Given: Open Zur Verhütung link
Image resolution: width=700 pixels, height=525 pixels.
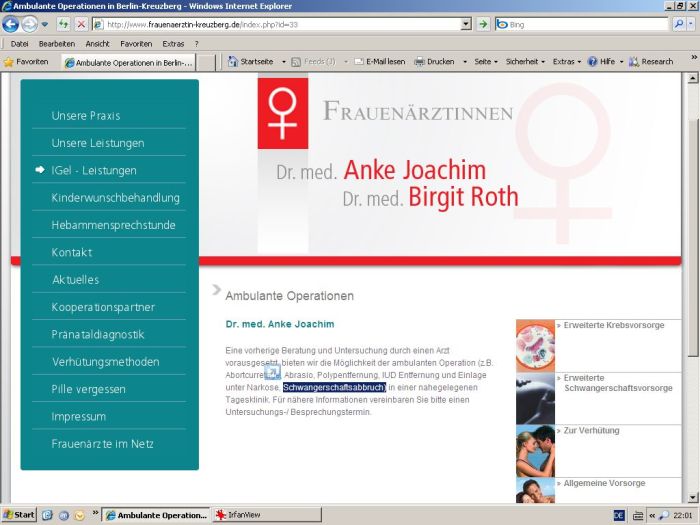Looking at the screenshot, I should (591, 431).
